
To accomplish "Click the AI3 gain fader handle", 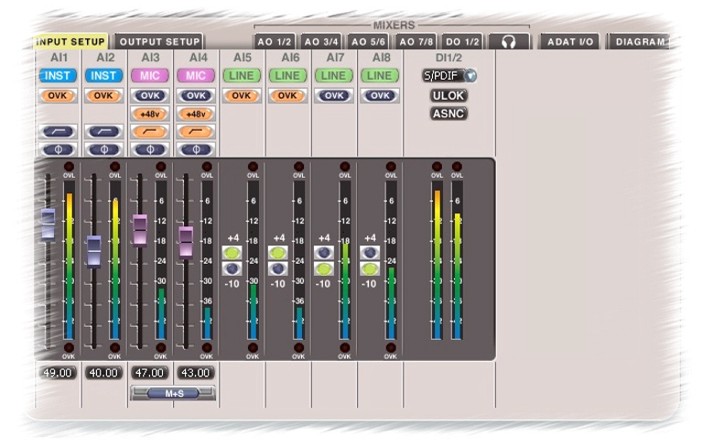I will coord(140,230).
